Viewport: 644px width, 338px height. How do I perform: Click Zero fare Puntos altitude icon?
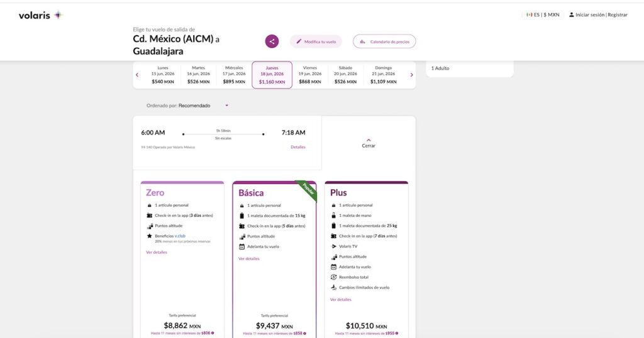[150, 226]
